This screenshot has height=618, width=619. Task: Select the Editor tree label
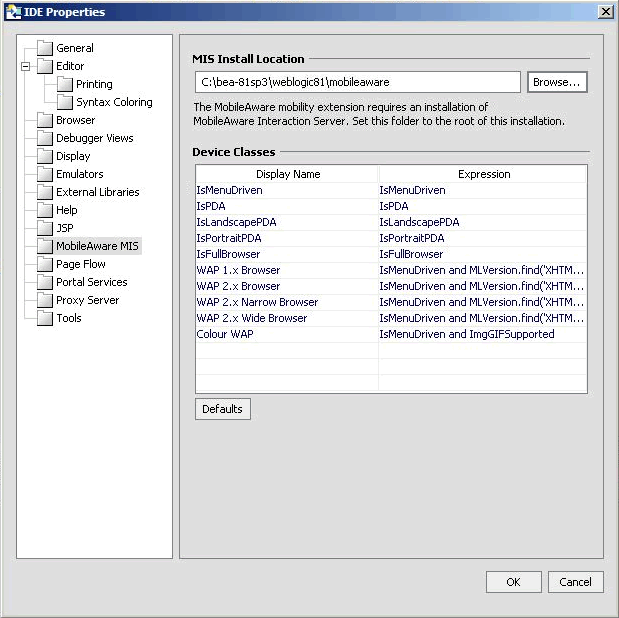[70, 66]
